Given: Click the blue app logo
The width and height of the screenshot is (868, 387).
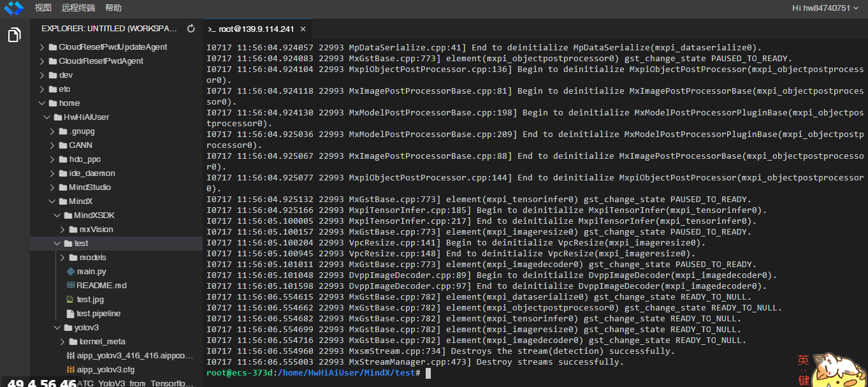Looking at the screenshot, I should (13, 8).
